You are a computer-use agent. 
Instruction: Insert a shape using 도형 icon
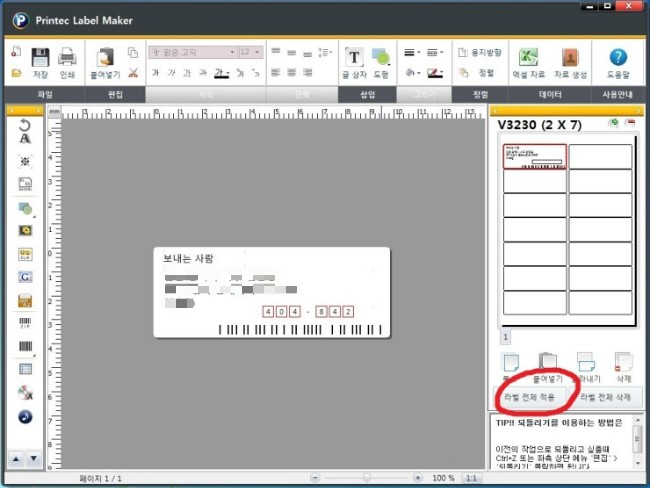pos(381,63)
